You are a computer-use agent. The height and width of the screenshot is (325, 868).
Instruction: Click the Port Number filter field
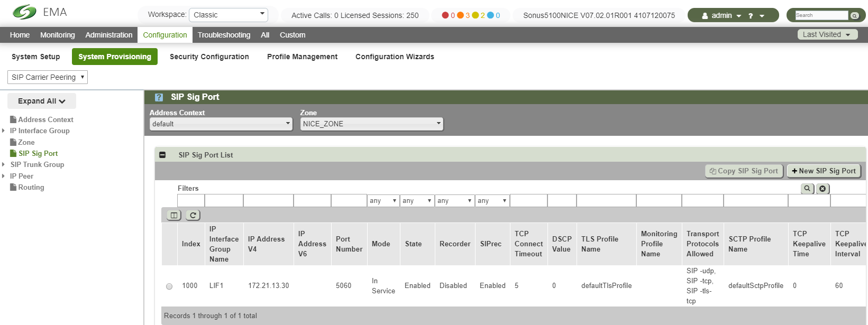click(x=349, y=201)
